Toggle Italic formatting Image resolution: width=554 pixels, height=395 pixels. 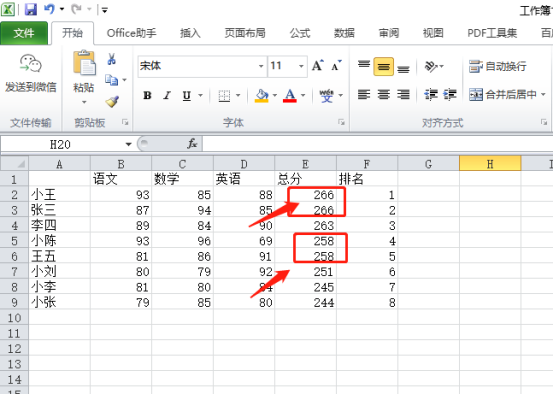(x=167, y=95)
